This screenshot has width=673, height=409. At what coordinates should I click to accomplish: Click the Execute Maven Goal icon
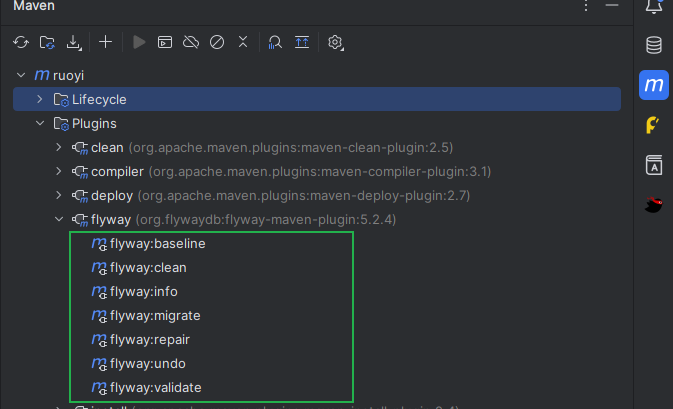point(165,42)
